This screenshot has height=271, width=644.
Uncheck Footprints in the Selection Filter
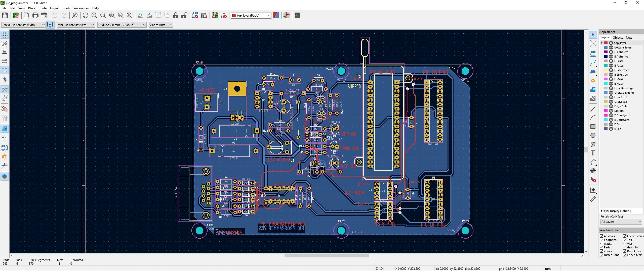(602, 240)
